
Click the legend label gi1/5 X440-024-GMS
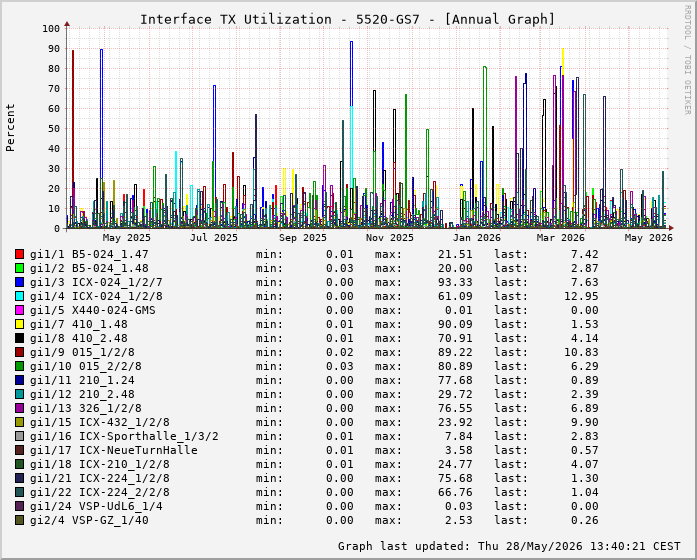93,310
